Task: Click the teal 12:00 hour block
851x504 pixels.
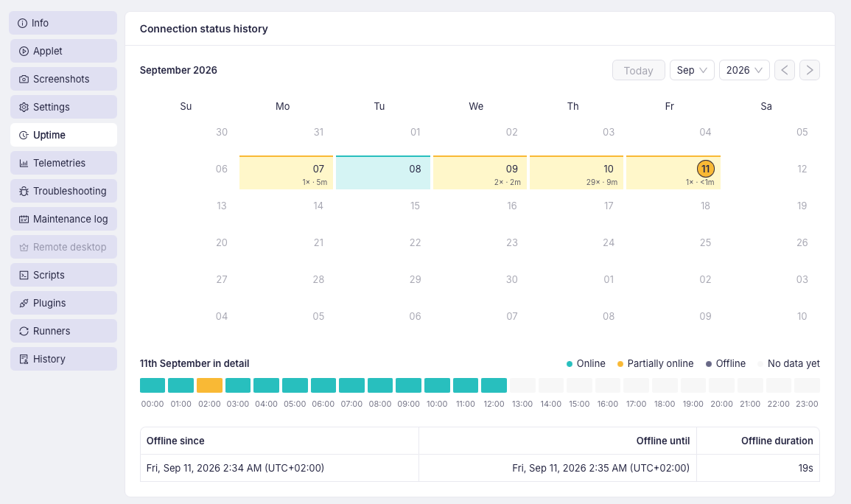Action: [494, 385]
